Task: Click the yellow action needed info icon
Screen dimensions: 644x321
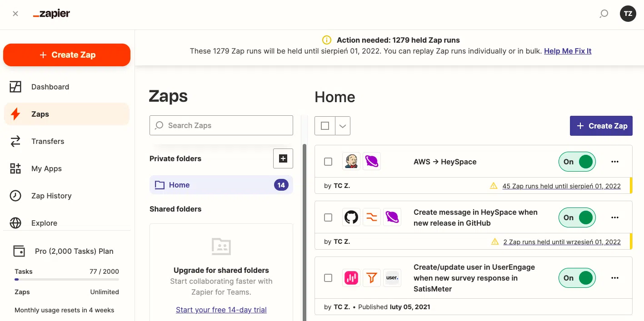Action: tap(326, 40)
